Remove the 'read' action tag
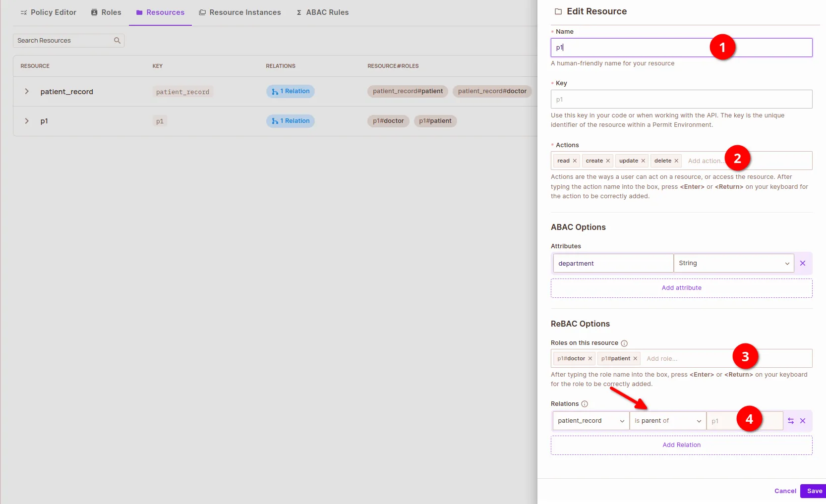Screen dimensions: 826x504 (x=575, y=161)
